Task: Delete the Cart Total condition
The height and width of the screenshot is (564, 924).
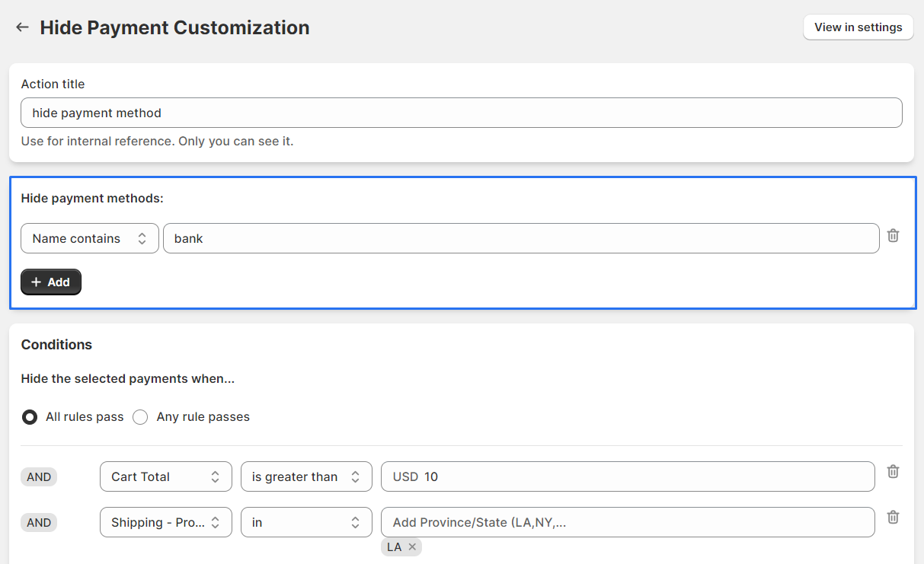Action: click(x=893, y=472)
